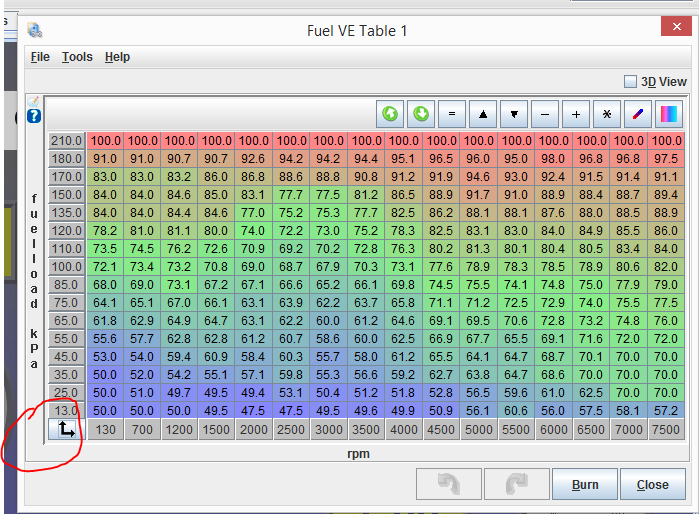699x514 pixels.
Task: Click the axis swap corner arrow icon
Action: [x=67, y=430]
